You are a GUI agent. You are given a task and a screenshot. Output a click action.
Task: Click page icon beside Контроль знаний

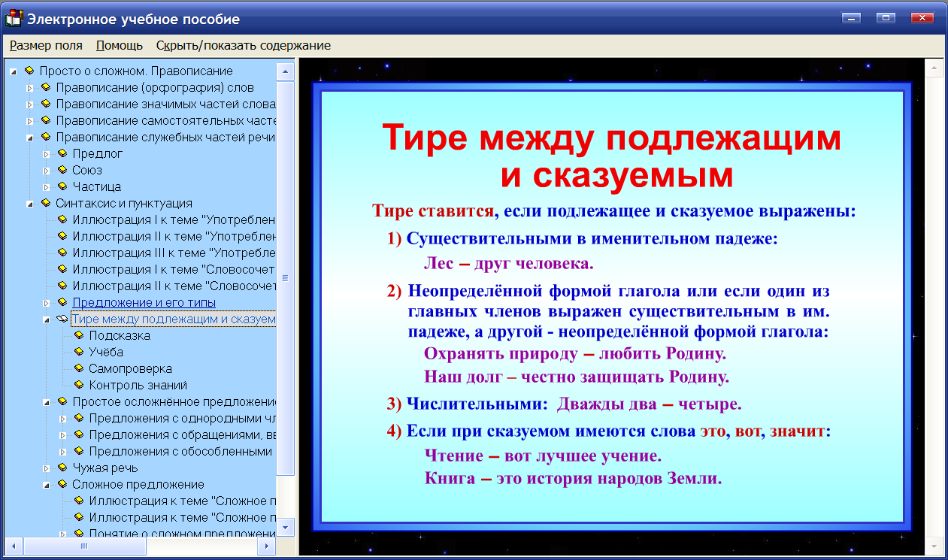[79, 385]
